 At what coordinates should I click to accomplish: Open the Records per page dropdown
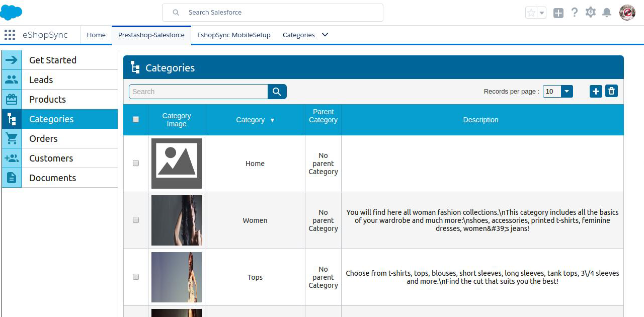tap(557, 91)
